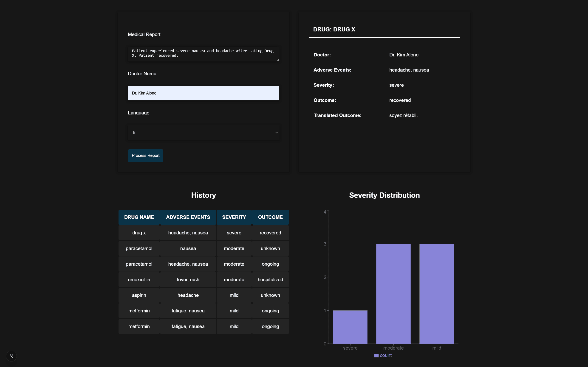Click the count legend color square
588x367 pixels.
[x=376, y=356]
